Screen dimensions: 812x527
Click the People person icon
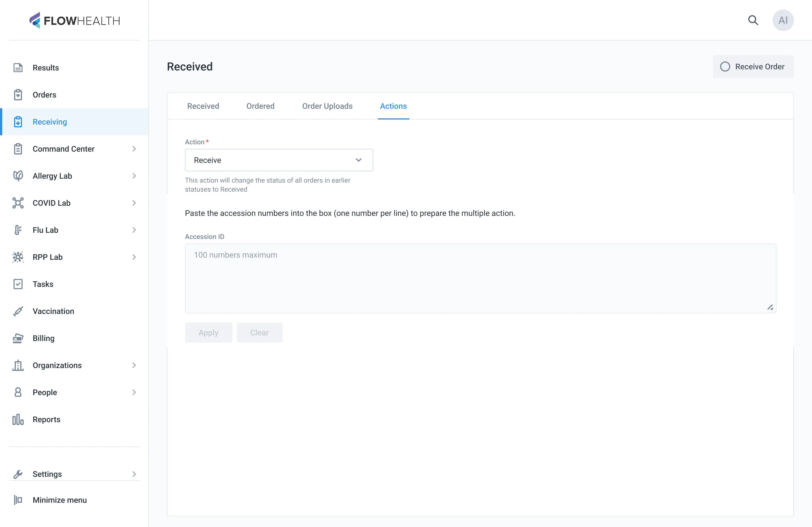18,392
